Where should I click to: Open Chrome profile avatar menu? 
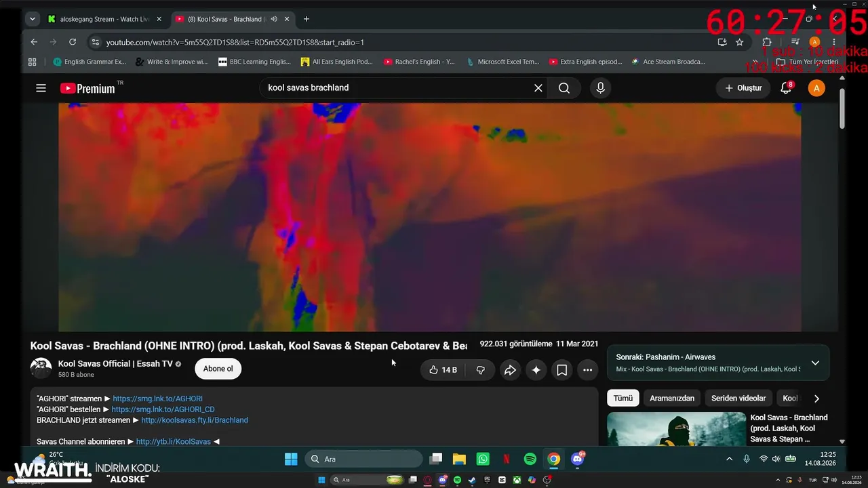pyautogui.click(x=814, y=42)
